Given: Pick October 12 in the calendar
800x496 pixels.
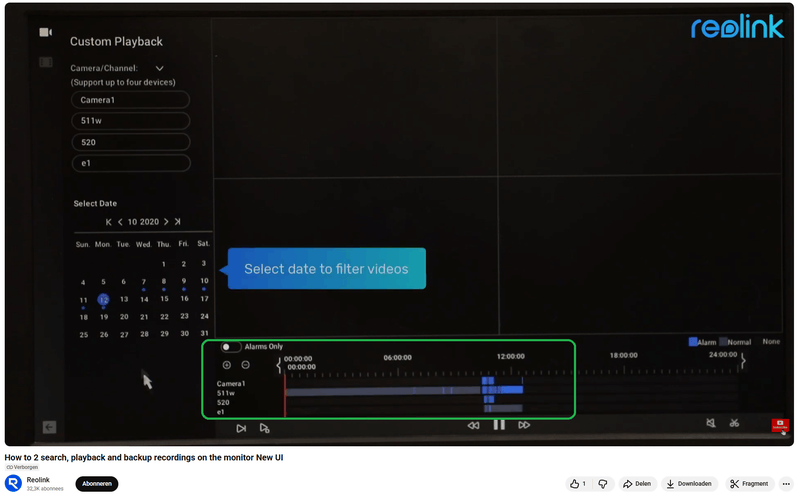Looking at the screenshot, I should click(x=104, y=300).
